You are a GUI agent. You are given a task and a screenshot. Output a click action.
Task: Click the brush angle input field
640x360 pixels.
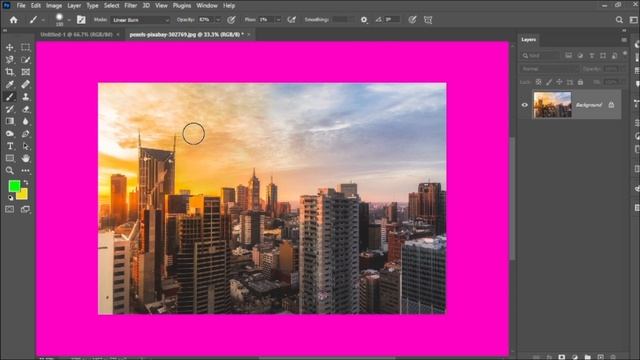(x=392, y=20)
